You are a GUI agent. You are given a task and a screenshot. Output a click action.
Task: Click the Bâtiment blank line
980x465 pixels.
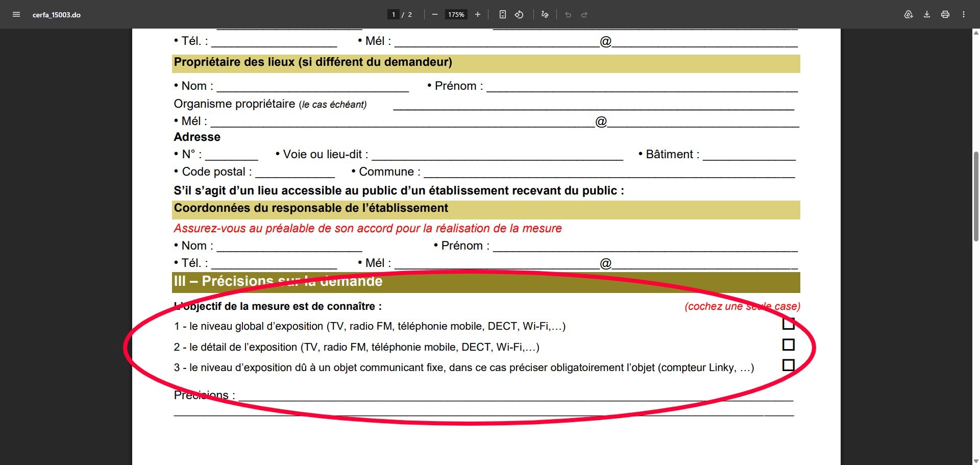click(749, 155)
